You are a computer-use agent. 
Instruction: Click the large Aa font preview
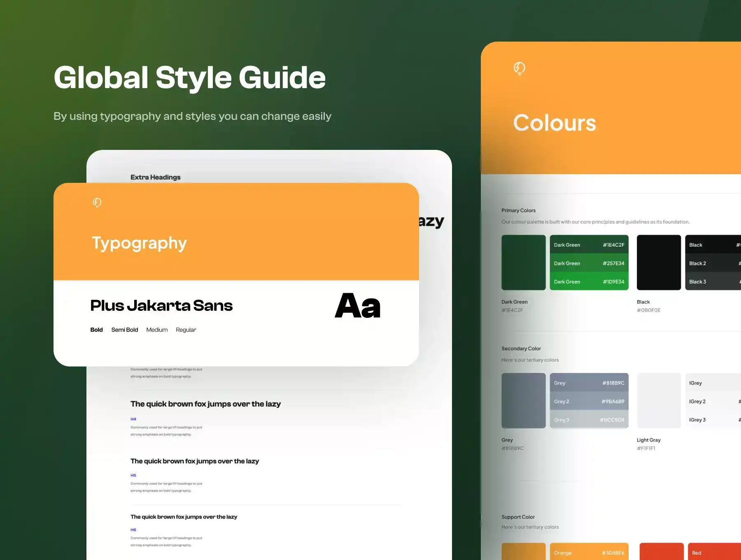point(357,306)
